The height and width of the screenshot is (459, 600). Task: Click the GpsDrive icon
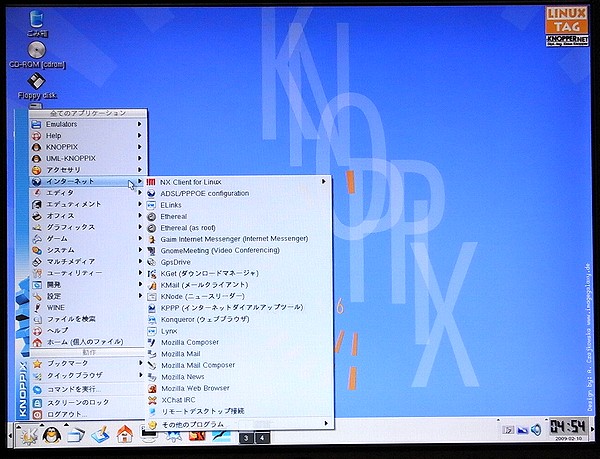pyautogui.click(x=152, y=262)
